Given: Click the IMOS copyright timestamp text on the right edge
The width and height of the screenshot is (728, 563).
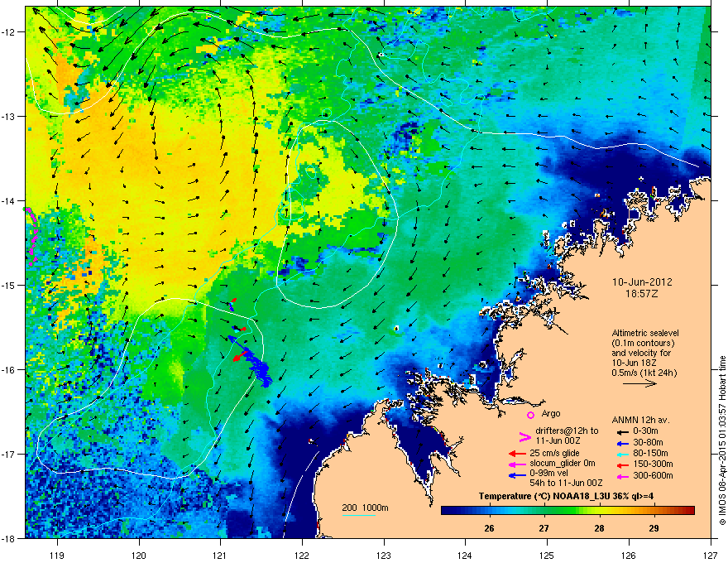Looking at the screenshot, I should 722,440.
